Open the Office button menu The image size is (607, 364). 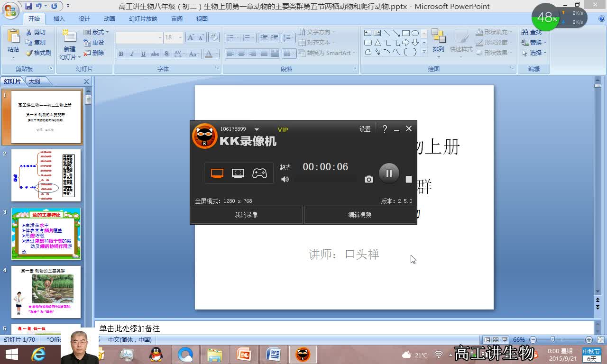10,9
